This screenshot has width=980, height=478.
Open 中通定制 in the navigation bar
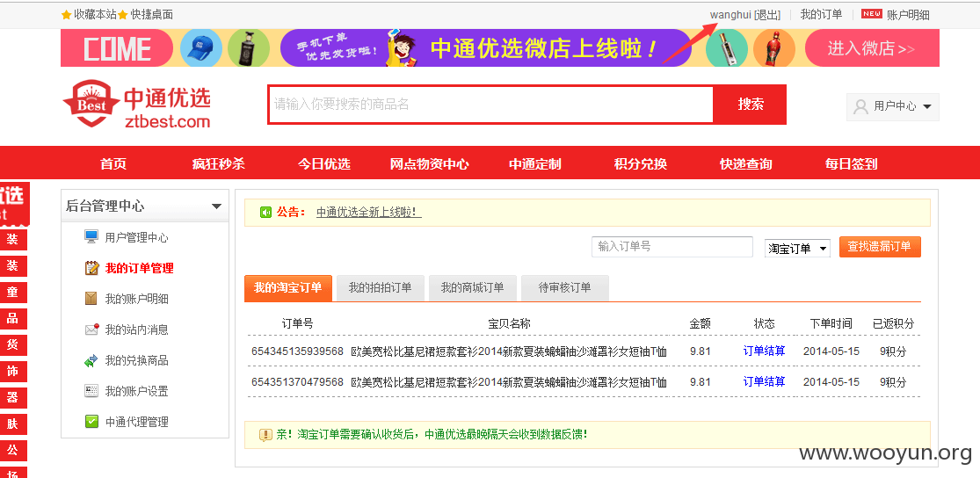535,163
